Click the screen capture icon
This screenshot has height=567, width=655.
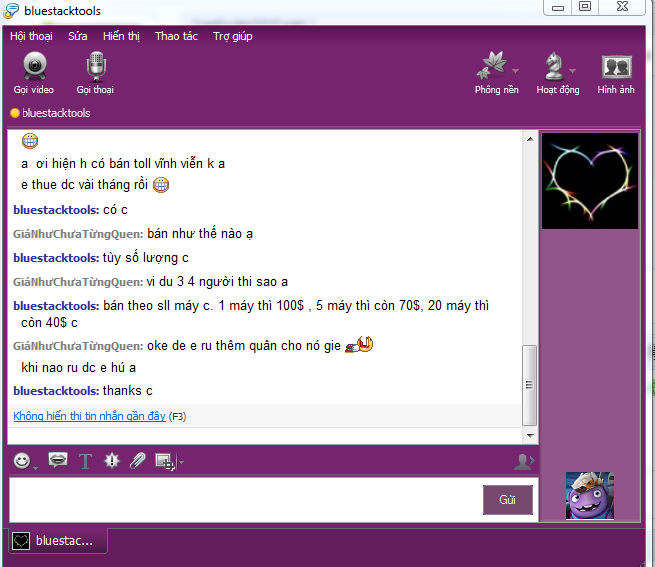point(164,461)
